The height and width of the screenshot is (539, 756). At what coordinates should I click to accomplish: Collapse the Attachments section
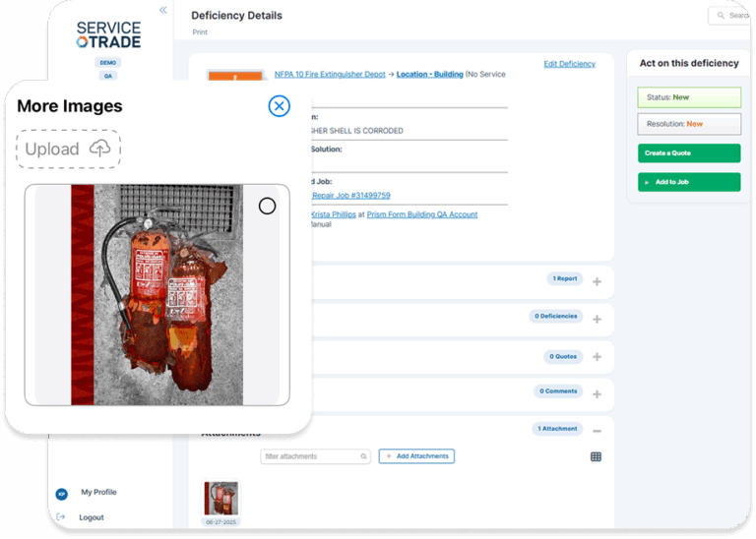pos(597,431)
